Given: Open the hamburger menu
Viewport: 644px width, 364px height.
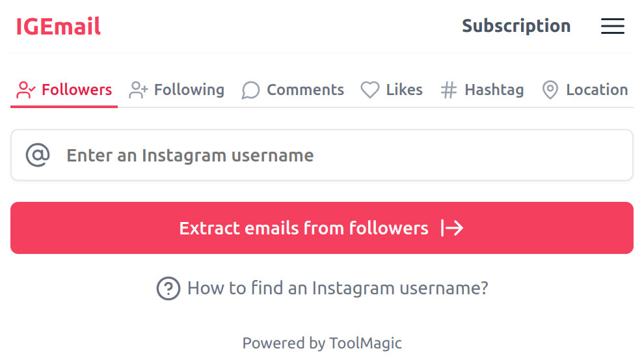Looking at the screenshot, I should click(612, 26).
